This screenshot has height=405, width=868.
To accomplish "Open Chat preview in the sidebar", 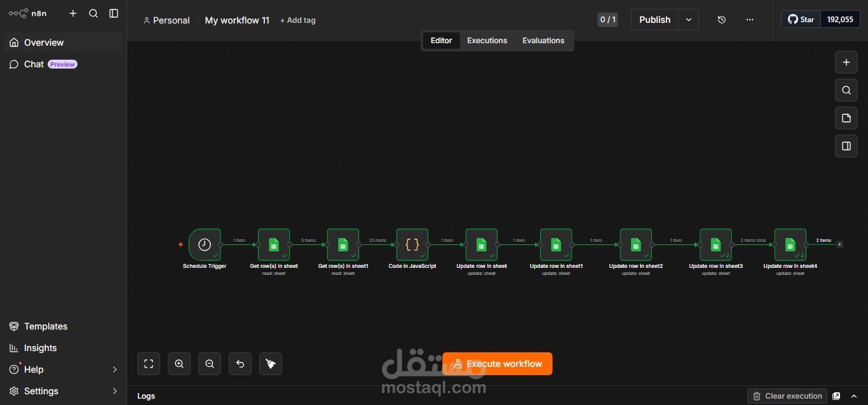I will click(63, 64).
